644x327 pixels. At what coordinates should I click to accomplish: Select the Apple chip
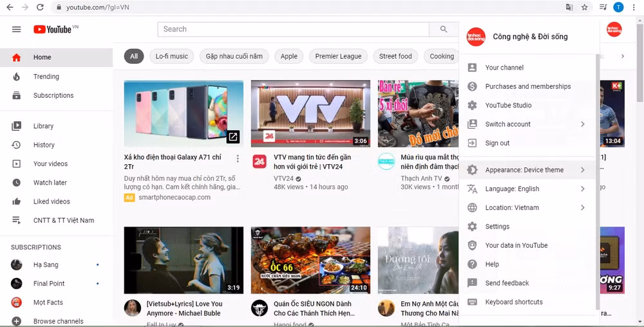click(289, 56)
